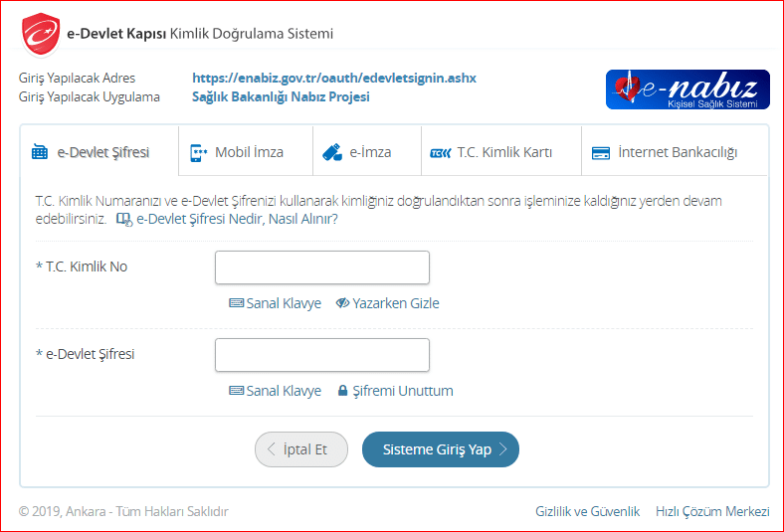The image size is (784, 532).
Task: Click the T.C. Kimlik Kartı chip icon
Action: (x=441, y=153)
